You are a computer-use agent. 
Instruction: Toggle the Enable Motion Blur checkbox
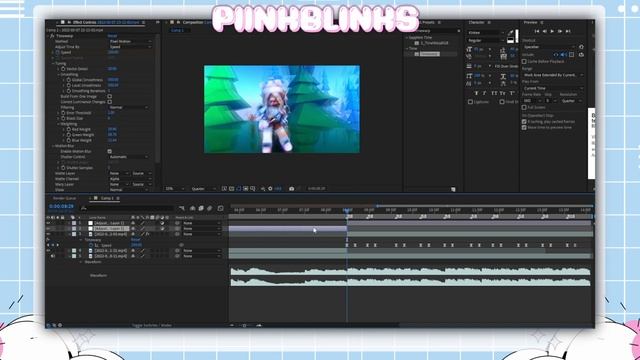[109, 151]
